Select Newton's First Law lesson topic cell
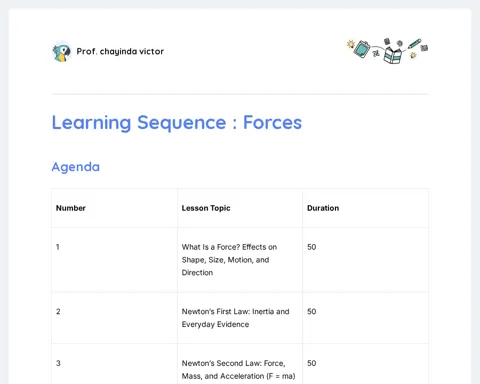The width and height of the screenshot is (480, 384). click(x=240, y=318)
